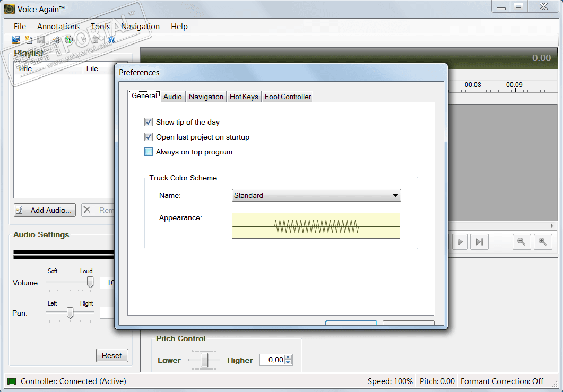This screenshot has width=563, height=392.
Task: Click the Reset button in Audio Settings
Action: point(112,355)
